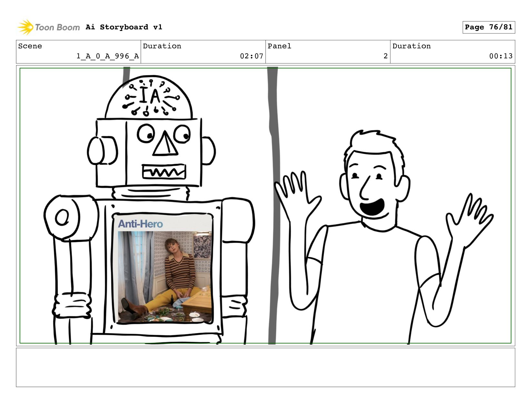Click the Toon Boom logo

pyautogui.click(x=48, y=27)
